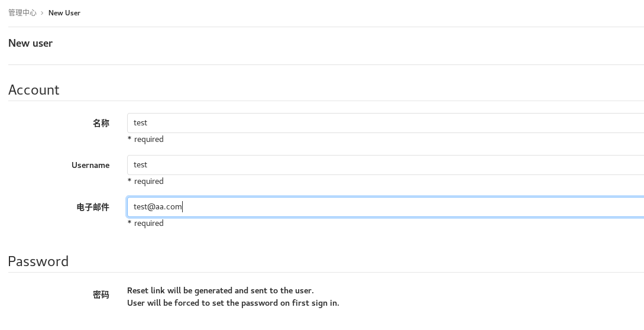
Task: Click into the 电子邮件 email field
Action: (384, 207)
